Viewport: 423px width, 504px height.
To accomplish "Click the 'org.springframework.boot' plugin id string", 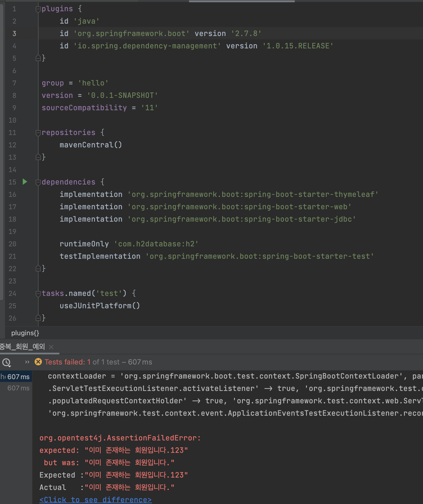I will [132, 33].
